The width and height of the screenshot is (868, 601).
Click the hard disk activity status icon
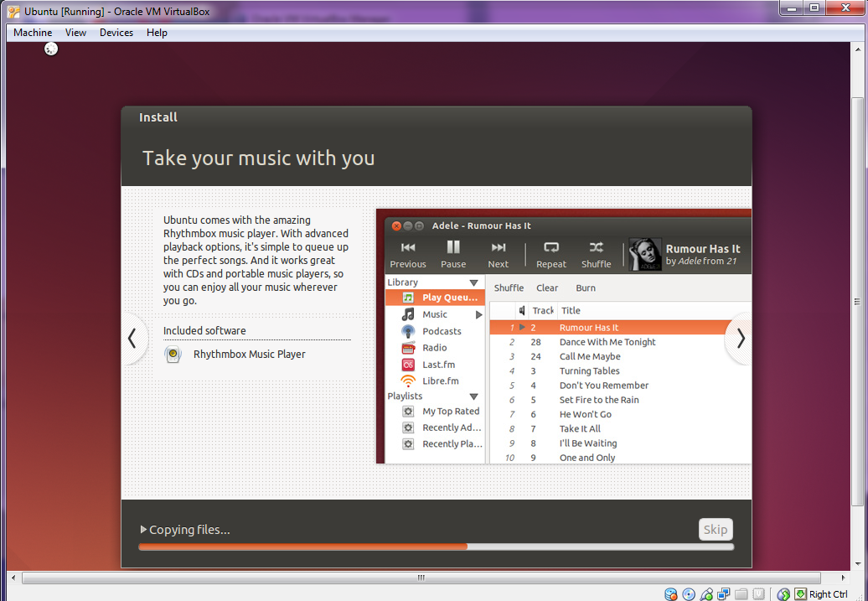point(671,594)
